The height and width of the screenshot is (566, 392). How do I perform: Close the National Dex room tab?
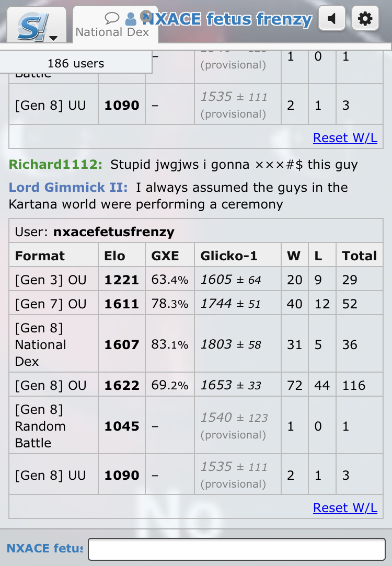pos(146,15)
